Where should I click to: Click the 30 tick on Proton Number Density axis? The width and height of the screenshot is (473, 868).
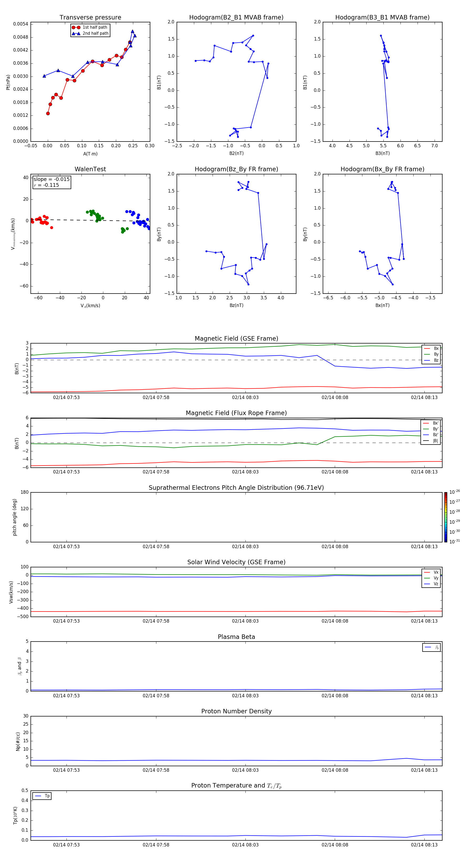[25, 716]
